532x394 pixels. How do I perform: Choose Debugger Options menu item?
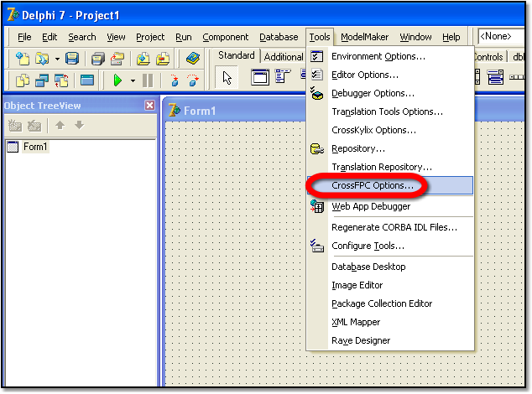click(390, 93)
